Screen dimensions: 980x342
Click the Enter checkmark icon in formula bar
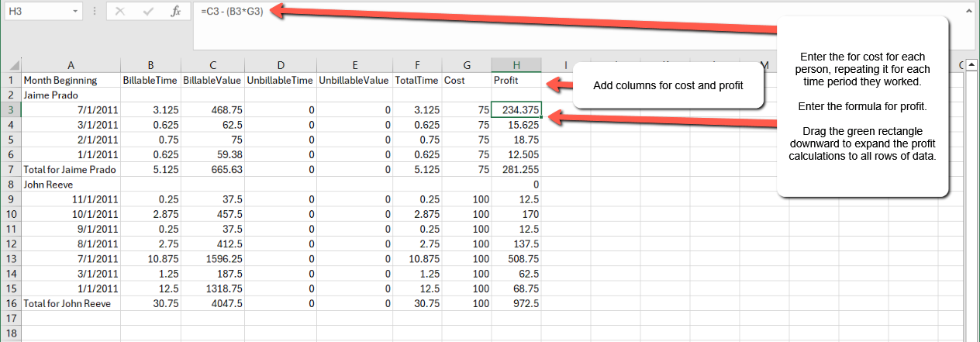pyautogui.click(x=148, y=12)
